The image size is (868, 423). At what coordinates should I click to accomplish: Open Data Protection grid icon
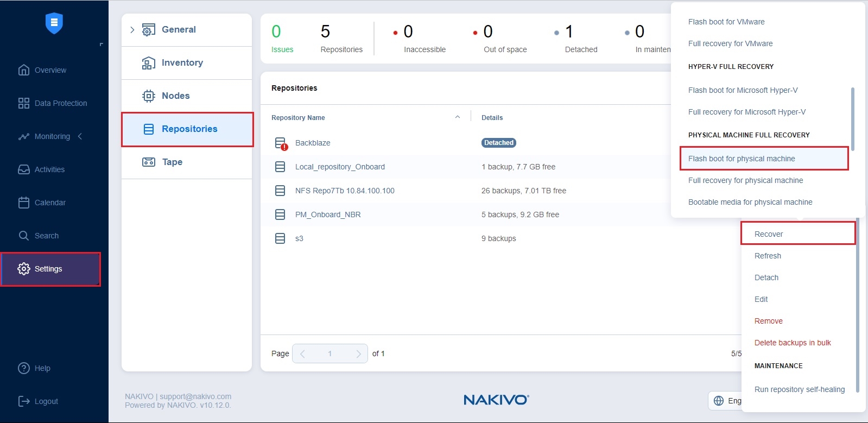point(23,103)
